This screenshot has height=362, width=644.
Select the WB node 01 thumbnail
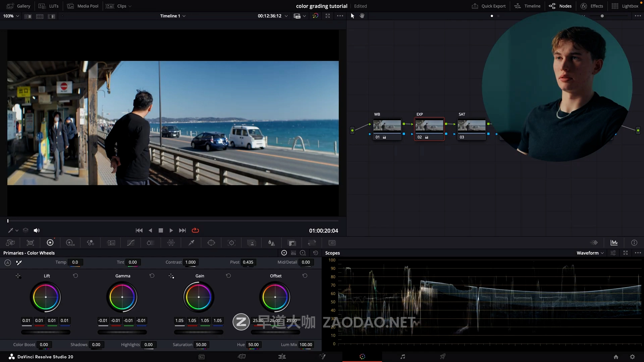click(x=387, y=126)
